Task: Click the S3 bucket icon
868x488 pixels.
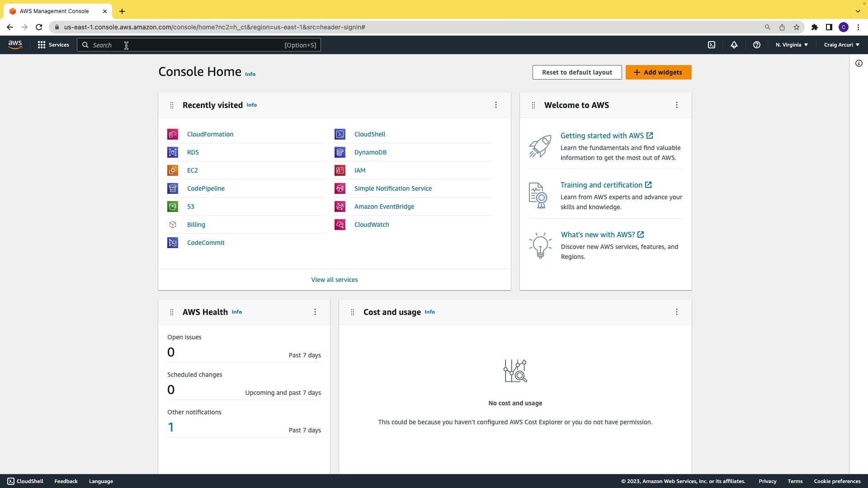Action: [173, 206]
